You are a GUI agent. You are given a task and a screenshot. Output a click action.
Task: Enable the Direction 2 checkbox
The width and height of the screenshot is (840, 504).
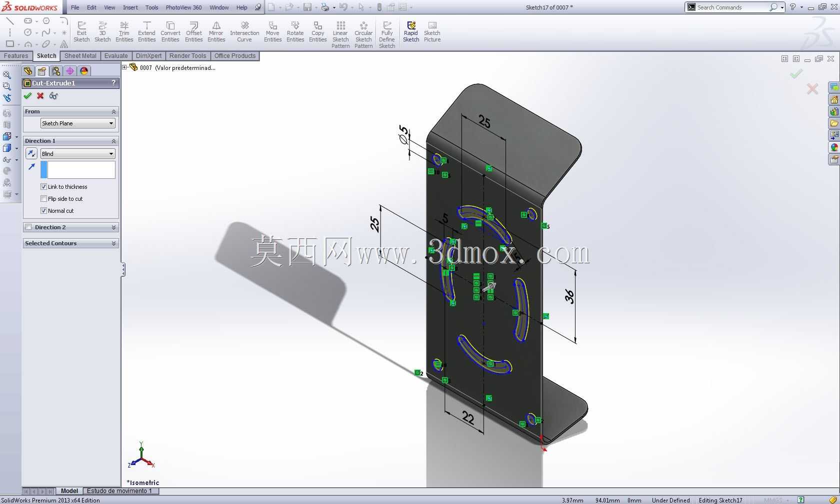pyautogui.click(x=28, y=227)
